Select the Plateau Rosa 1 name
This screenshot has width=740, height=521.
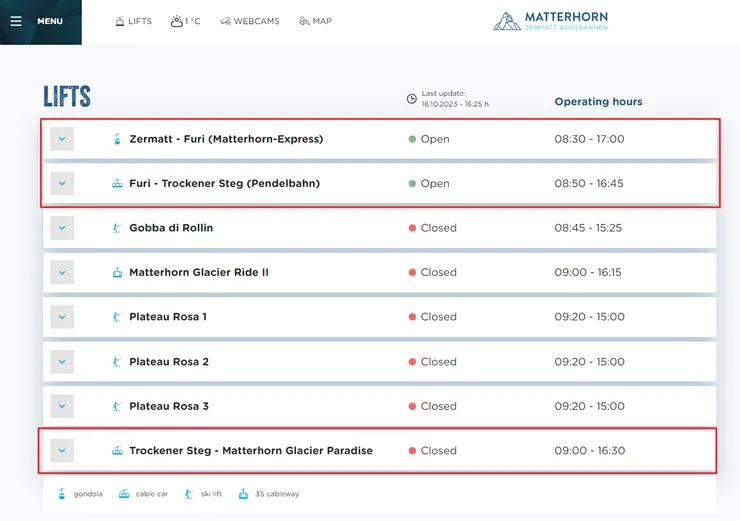tap(168, 317)
